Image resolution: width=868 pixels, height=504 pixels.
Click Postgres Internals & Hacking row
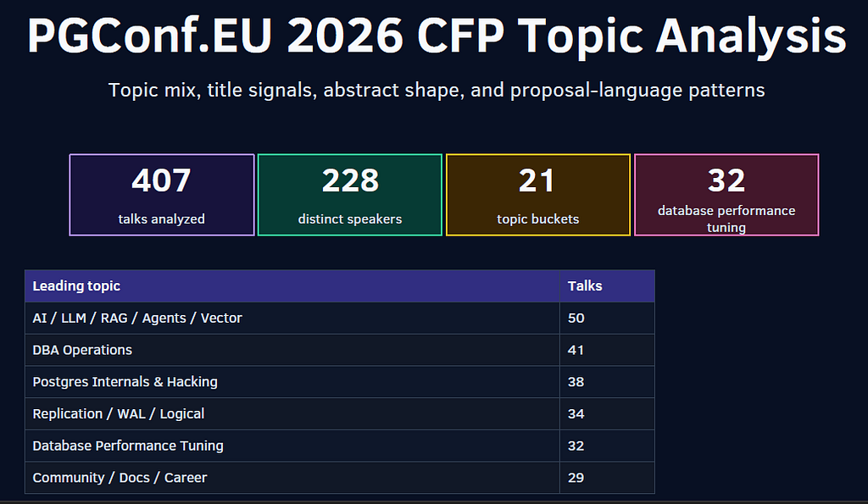point(340,382)
